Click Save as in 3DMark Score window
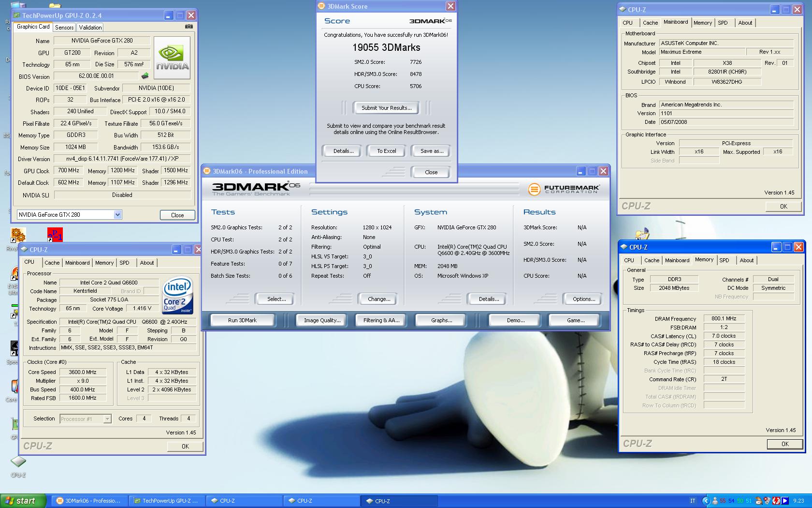Screen dimensions: 812x508 coord(432,151)
